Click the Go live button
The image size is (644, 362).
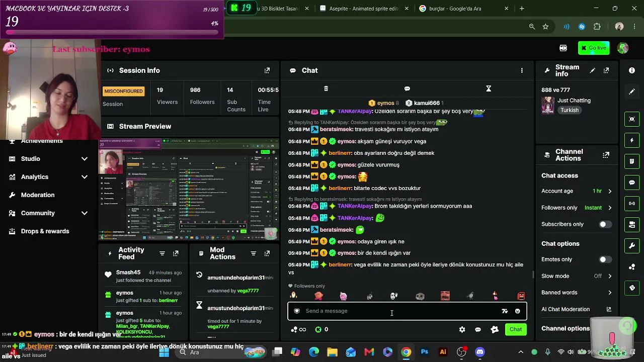pyautogui.click(x=594, y=48)
